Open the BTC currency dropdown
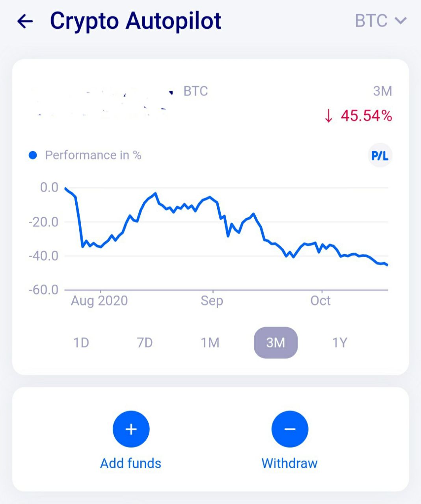Screen dimensions: 421x504 click(x=381, y=21)
